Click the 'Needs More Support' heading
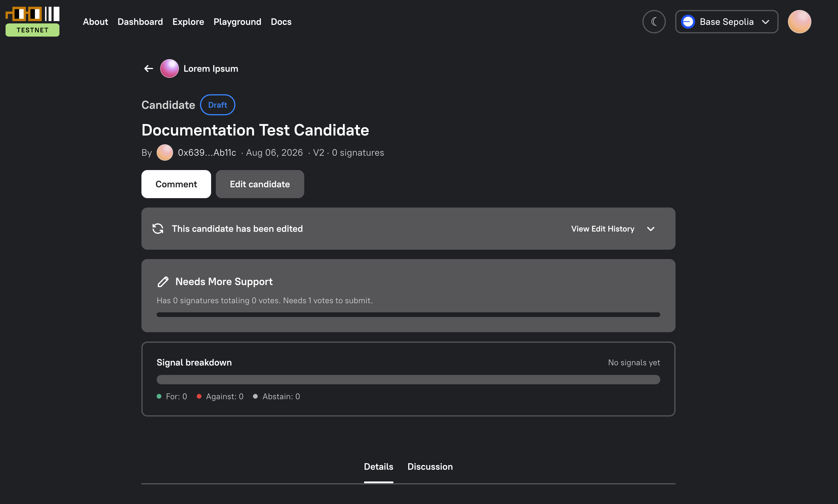 [224, 282]
